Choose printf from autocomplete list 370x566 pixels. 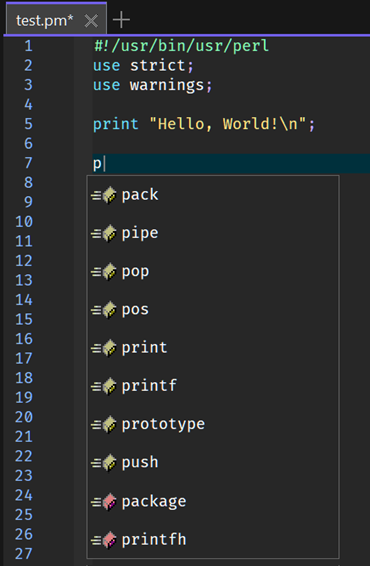coord(213,386)
